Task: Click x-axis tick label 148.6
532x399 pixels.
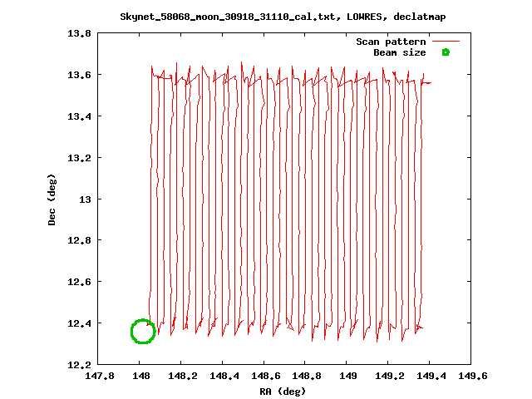Action: (x=266, y=376)
